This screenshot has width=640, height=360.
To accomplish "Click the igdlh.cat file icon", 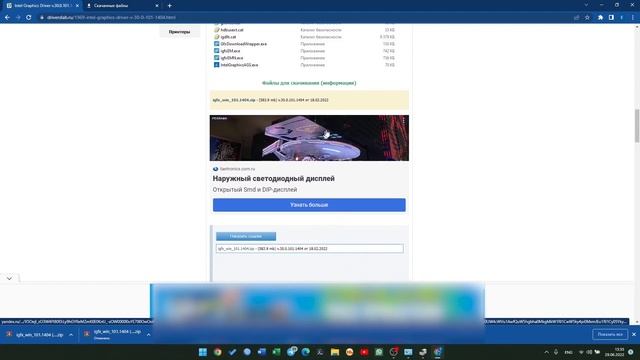I will [x=217, y=37].
